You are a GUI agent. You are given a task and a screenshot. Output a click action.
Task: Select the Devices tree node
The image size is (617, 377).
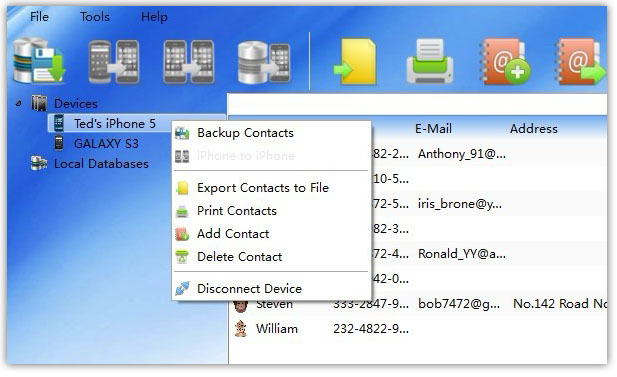[x=76, y=103]
